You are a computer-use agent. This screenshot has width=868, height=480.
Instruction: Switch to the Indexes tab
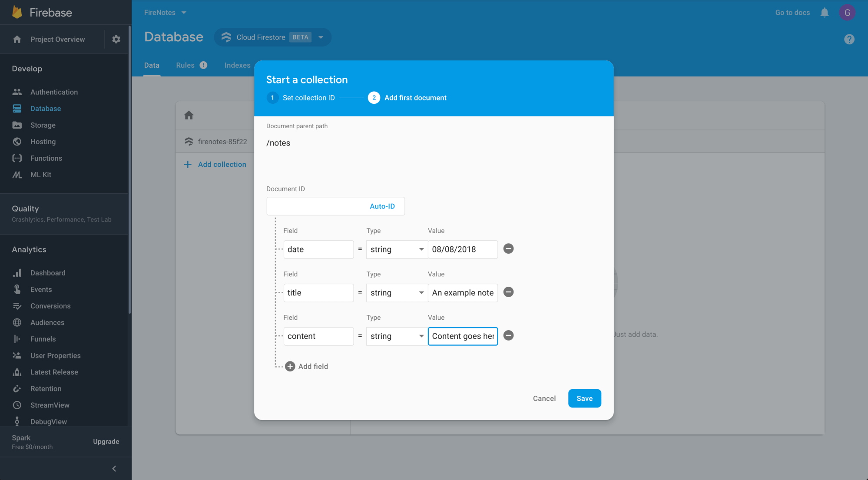click(237, 64)
